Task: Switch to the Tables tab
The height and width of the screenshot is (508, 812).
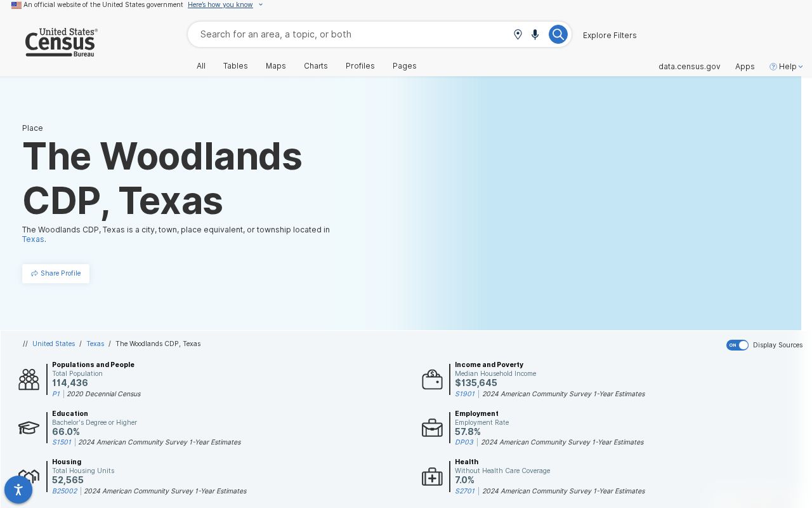Action: (x=235, y=66)
